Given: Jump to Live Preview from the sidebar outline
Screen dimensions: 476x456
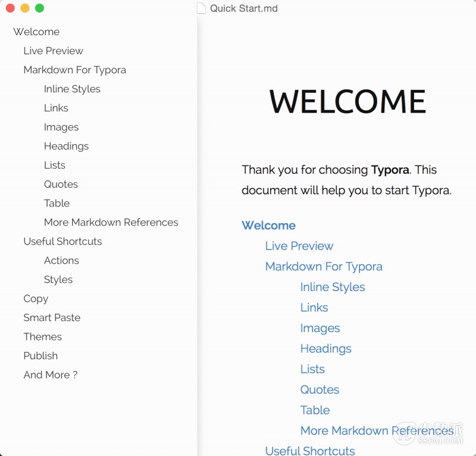Looking at the screenshot, I should [53, 51].
